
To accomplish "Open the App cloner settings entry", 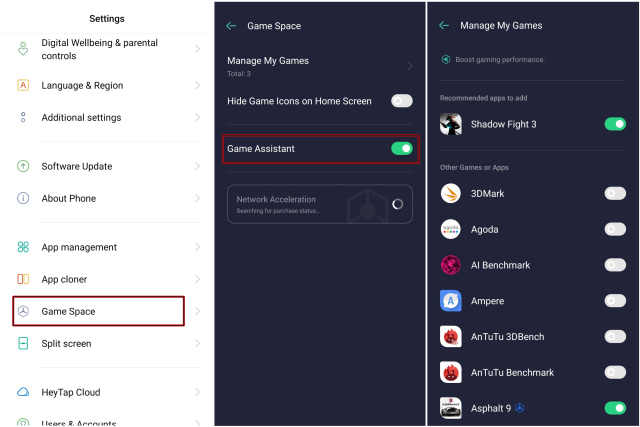I will tap(107, 279).
